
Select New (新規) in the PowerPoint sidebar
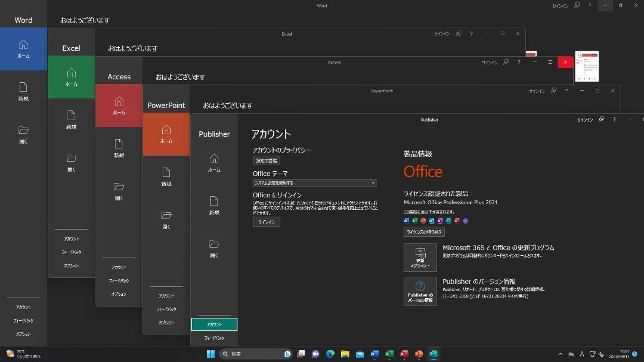click(x=166, y=177)
